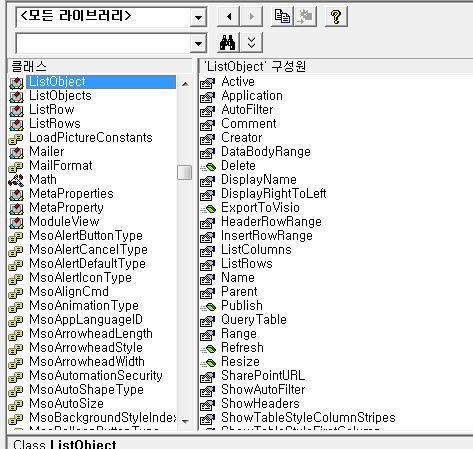Open help with the question mark icon
Screen dimensions: 473x449
click(336, 16)
